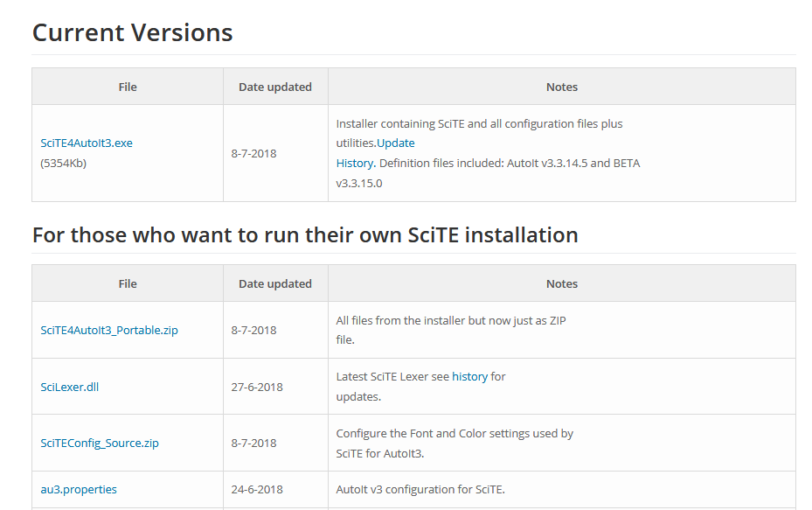This screenshot has height=510, width=812.
Task: Click the own SciTE installation heading
Action: (305, 235)
